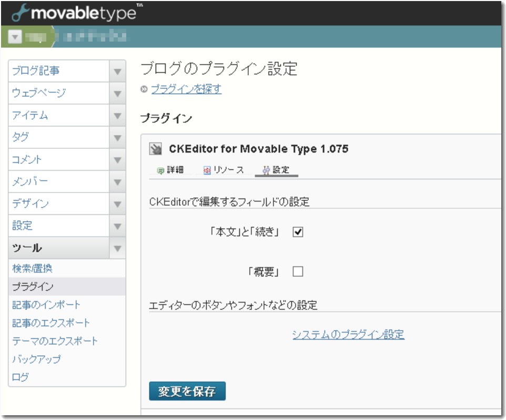Open the コメント menu

pyautogui.click(x=59, y=159)
